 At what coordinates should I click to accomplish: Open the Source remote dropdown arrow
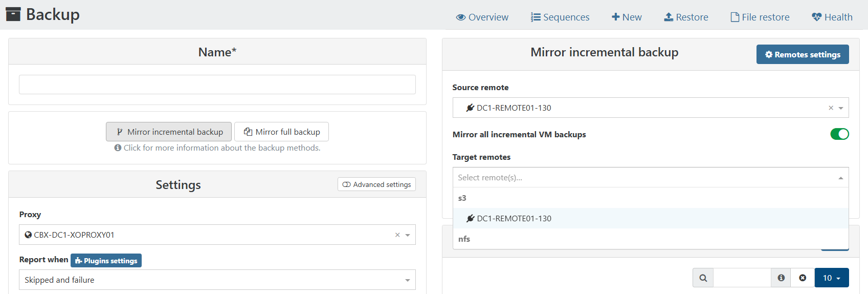coord(841,108)
